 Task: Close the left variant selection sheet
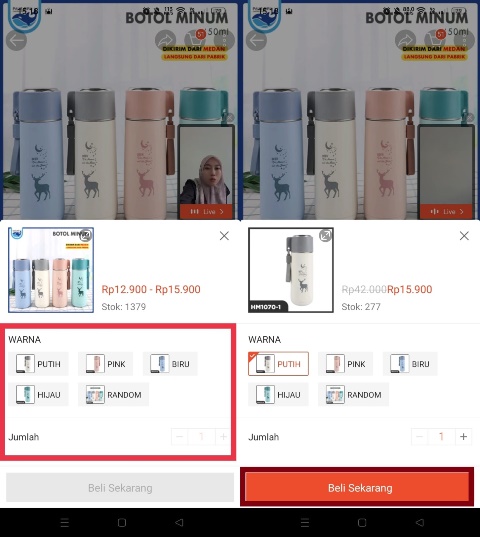pyautogui.click(x=224, y=236)
